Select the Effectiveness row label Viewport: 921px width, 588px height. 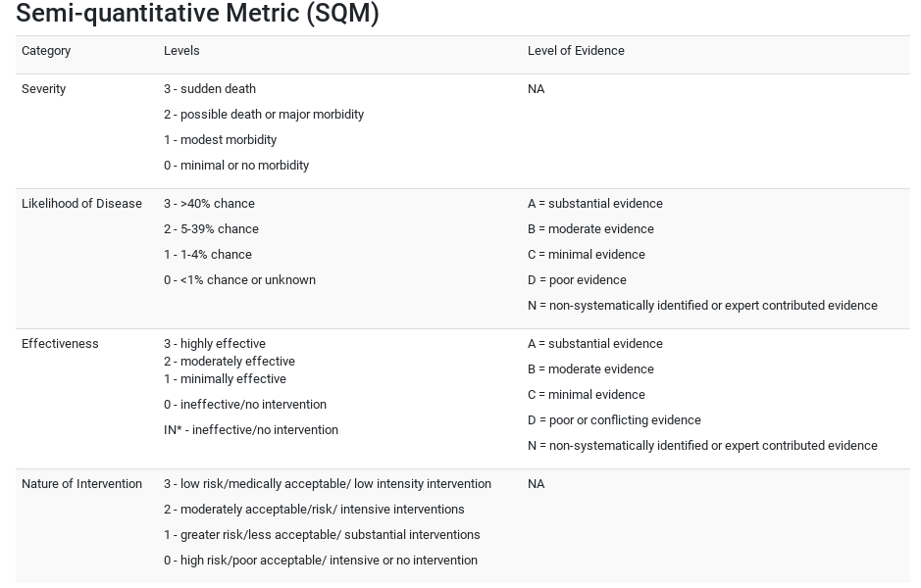tap(60, 344)
